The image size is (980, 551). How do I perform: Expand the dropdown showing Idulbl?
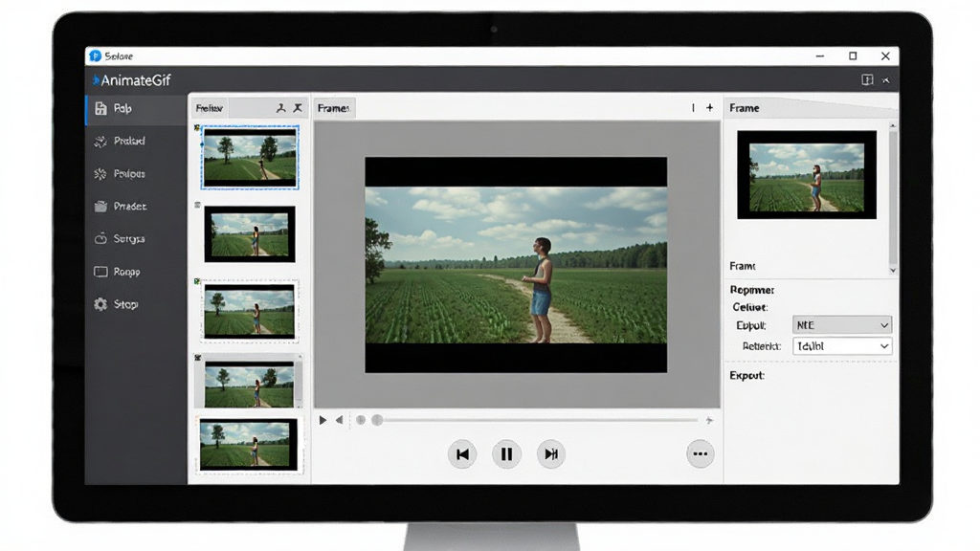coord(842,346)
